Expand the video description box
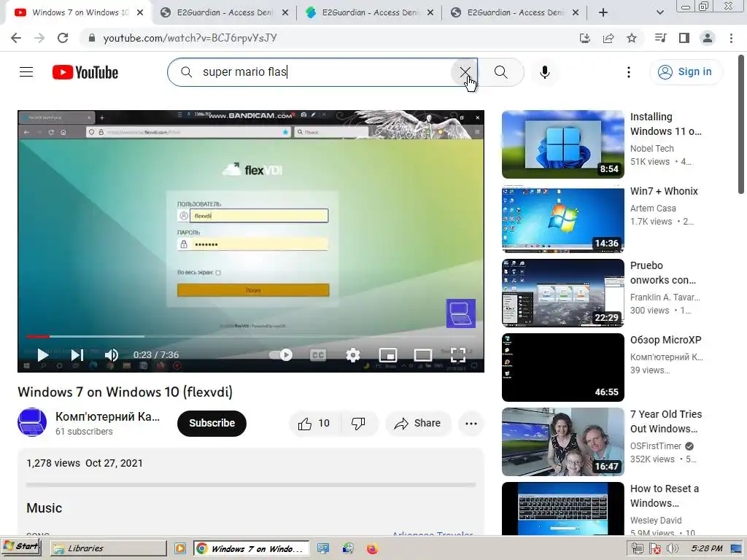 [x=251, y=491]
